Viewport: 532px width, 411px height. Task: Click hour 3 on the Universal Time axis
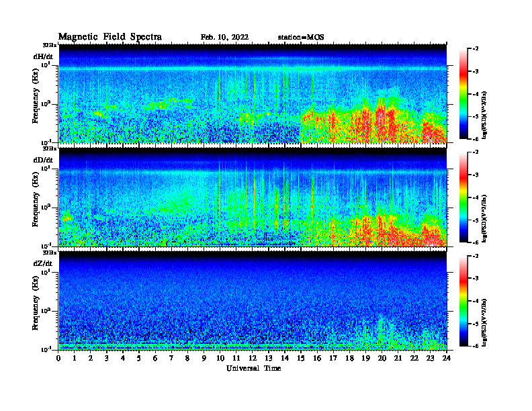pos(107,358)
